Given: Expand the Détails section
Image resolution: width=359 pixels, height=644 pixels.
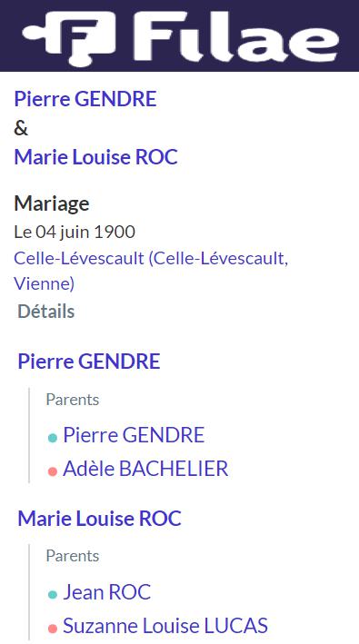Looking at the screenshot, I should point(46,312).
